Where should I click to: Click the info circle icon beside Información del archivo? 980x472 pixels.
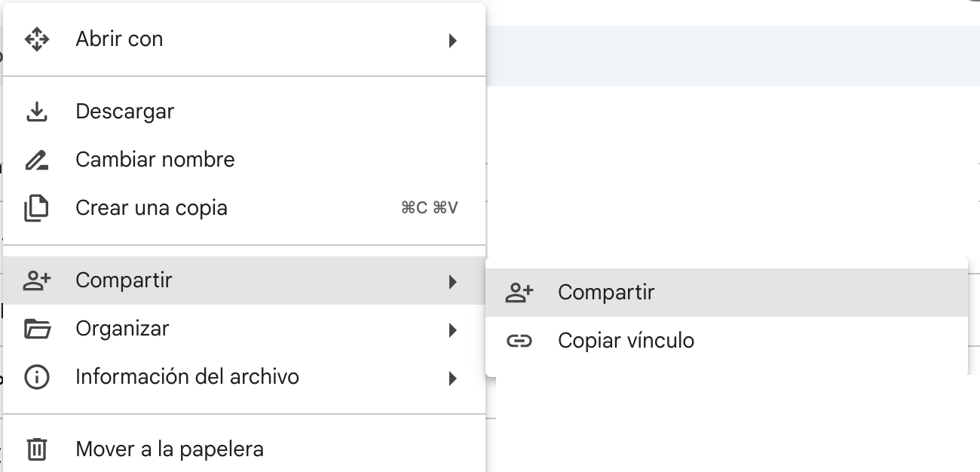[x=37, y=377]
